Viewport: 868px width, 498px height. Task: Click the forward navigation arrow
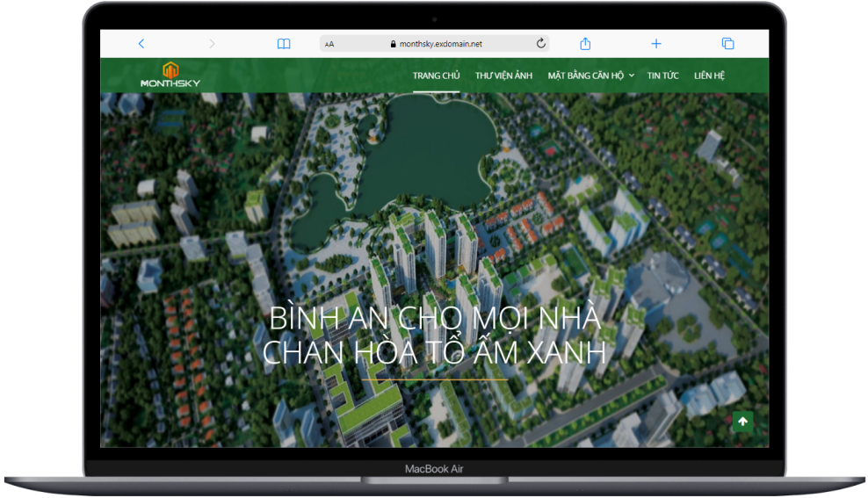212,44
